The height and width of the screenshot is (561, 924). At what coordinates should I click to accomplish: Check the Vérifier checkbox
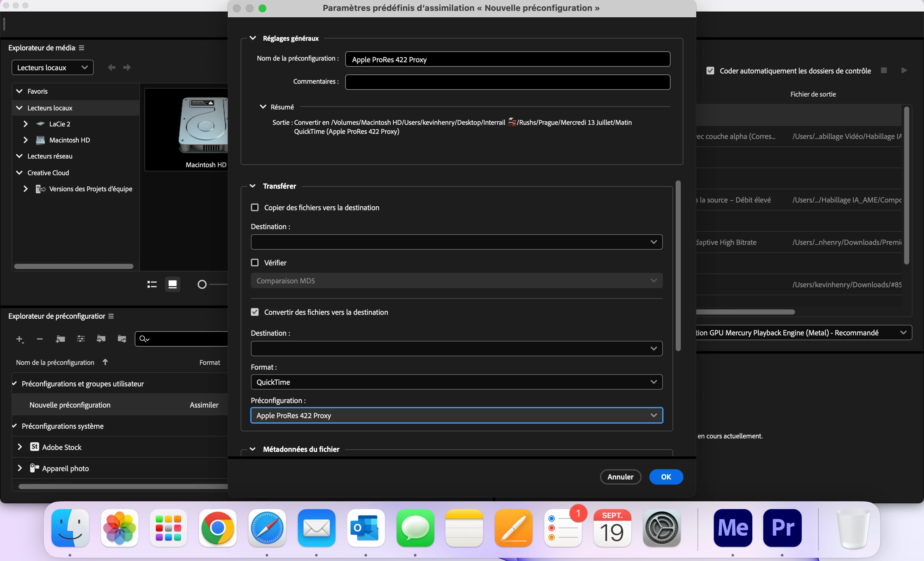coord(255,263)
